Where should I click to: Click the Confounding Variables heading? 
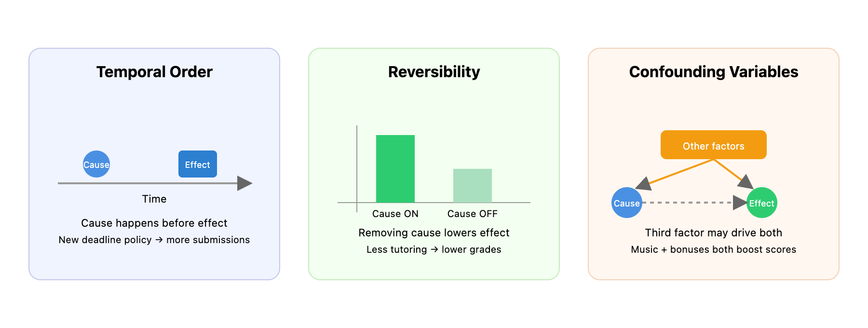click(x=714, y=72)
